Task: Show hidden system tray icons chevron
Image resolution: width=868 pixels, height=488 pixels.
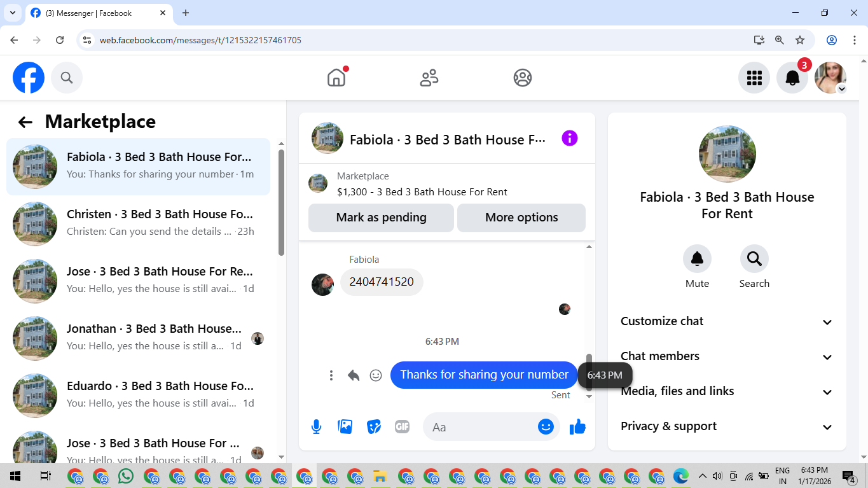Action: pos(703,476)
